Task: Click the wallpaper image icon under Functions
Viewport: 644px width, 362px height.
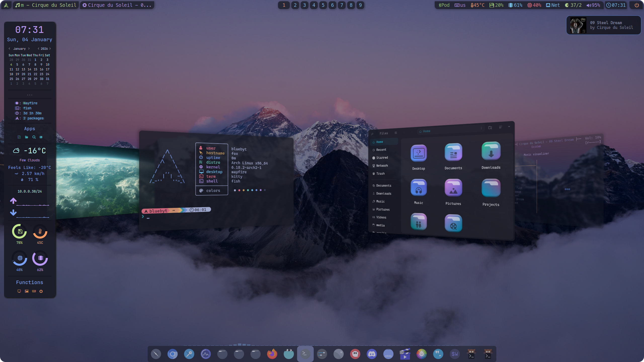Action: [x=27, y=291]
